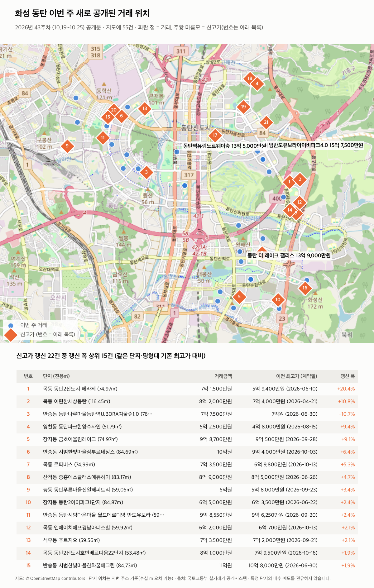
Task: Select record-price marker 10
Action: tap(278, 299)
